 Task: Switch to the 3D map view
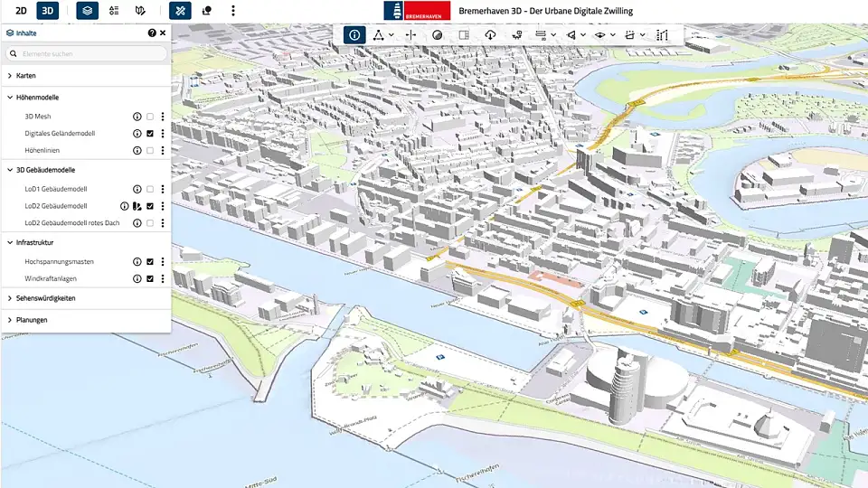click(x=48, y=11)
